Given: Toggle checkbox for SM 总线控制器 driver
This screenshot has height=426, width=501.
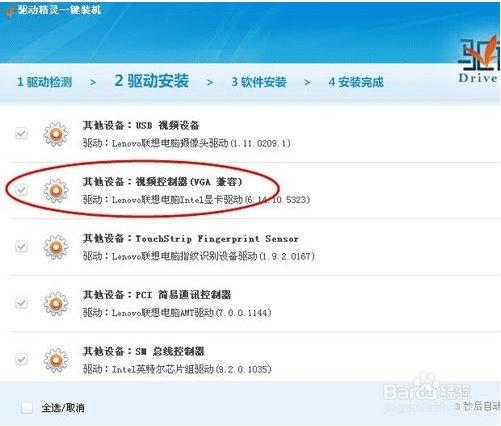Looking at the screenshot, I should click(x=22, y=359).
